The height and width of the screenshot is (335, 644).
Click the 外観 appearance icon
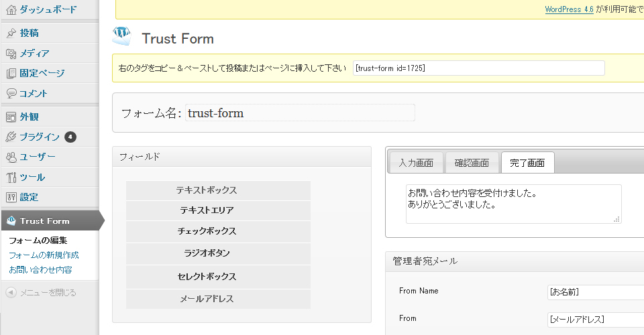11,117
